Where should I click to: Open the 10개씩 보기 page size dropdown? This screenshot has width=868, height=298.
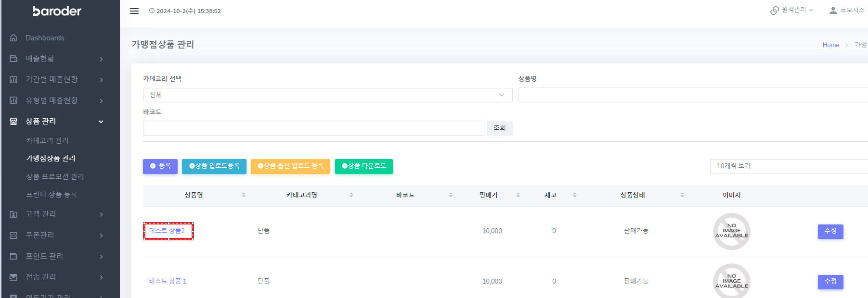click(790, 166)
